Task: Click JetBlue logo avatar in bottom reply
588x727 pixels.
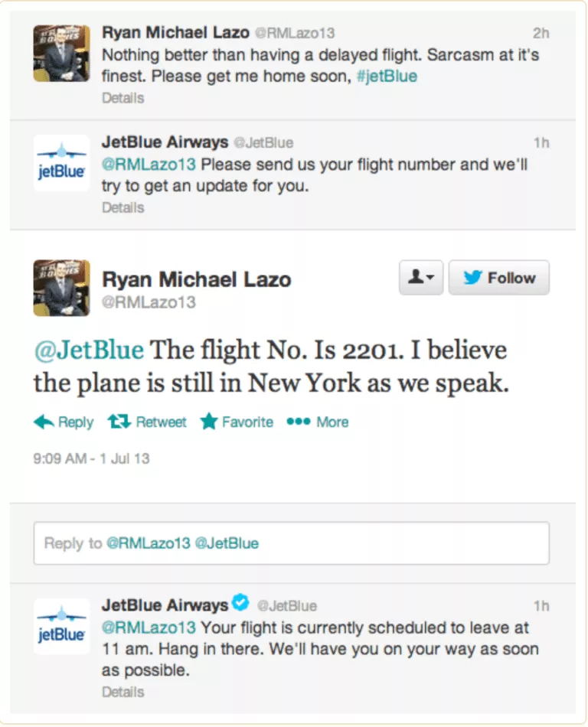Action: [x=61, y=626]
